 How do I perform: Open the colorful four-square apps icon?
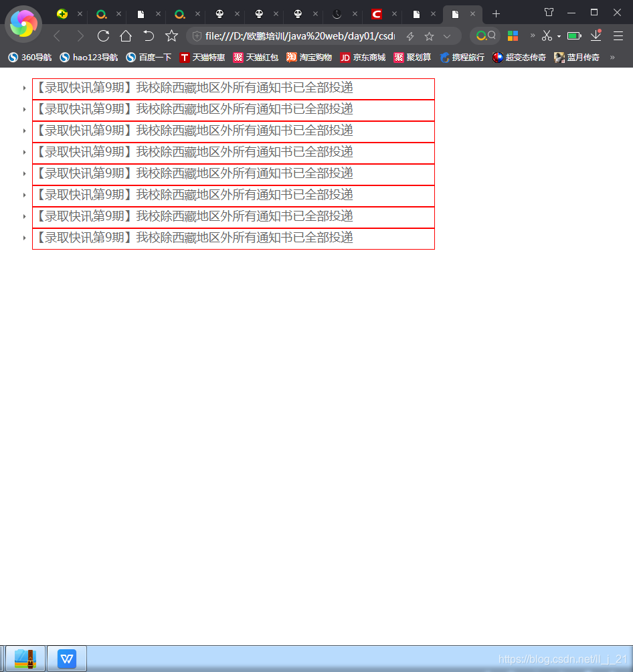pos(513,36)
